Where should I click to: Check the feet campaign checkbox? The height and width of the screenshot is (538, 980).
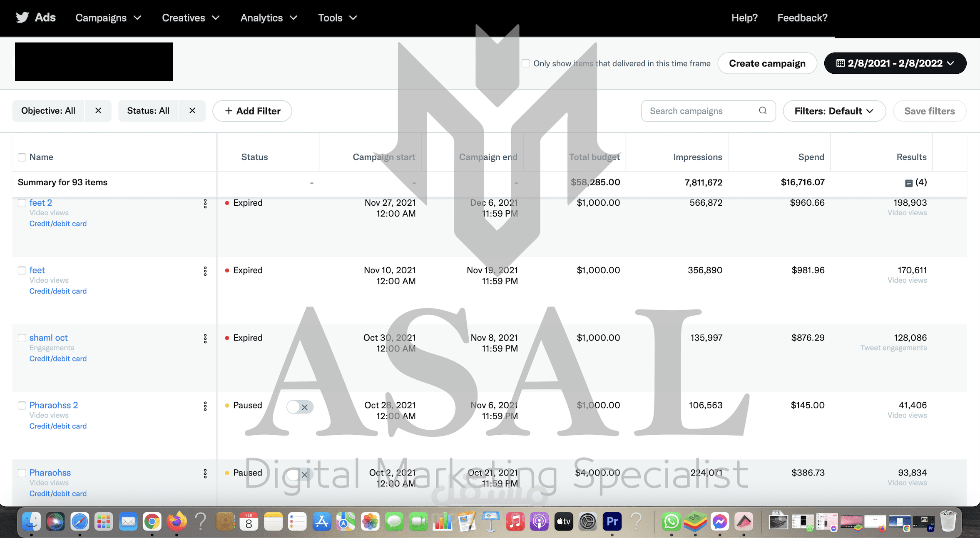pyautogui.click(x=22, y=271)
